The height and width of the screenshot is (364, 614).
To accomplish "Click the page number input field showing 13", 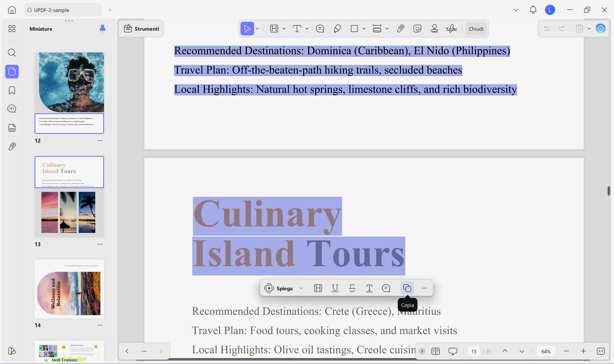I will coord(474,351).
